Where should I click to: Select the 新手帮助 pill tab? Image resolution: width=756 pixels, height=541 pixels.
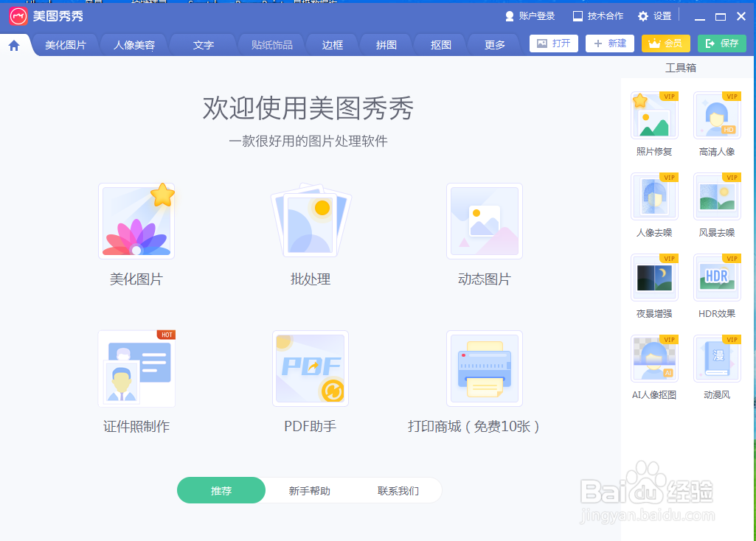310,490
